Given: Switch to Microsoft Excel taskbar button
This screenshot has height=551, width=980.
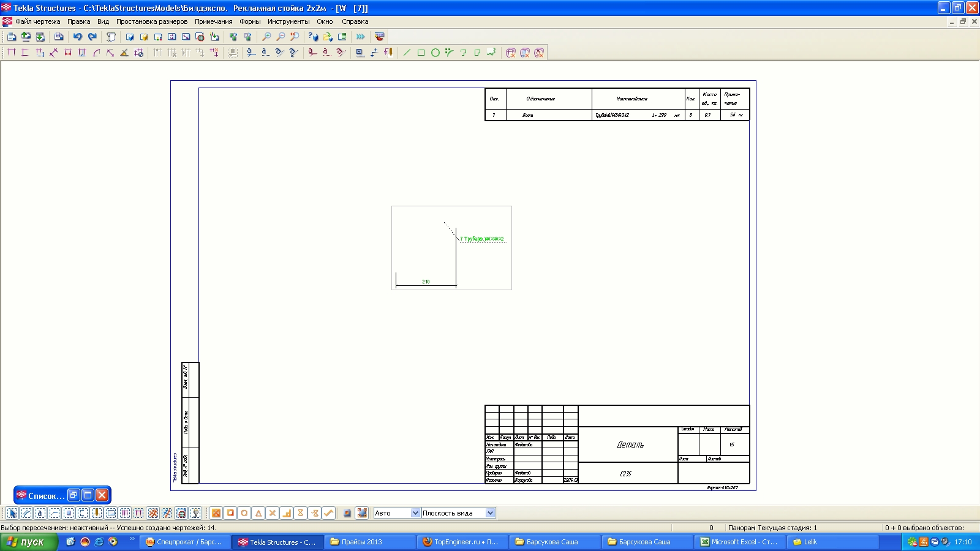Looking at the screenshot, I should [739, 542].
